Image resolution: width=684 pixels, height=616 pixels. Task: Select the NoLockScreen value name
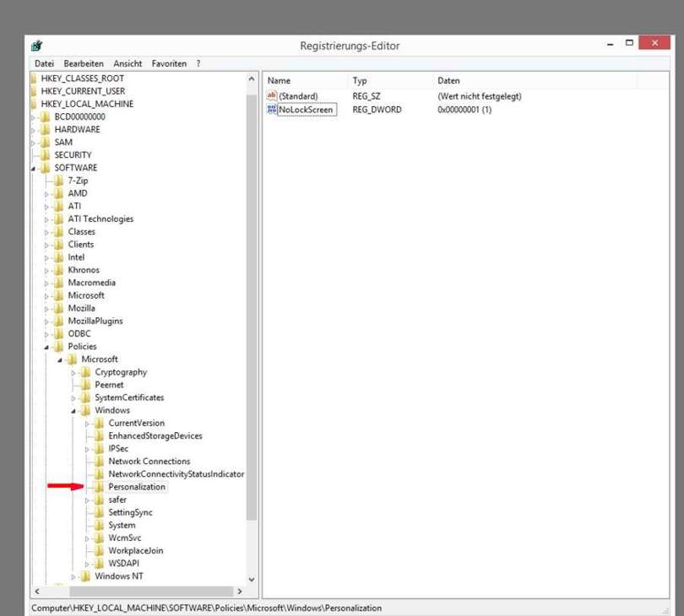pos(306,110)
